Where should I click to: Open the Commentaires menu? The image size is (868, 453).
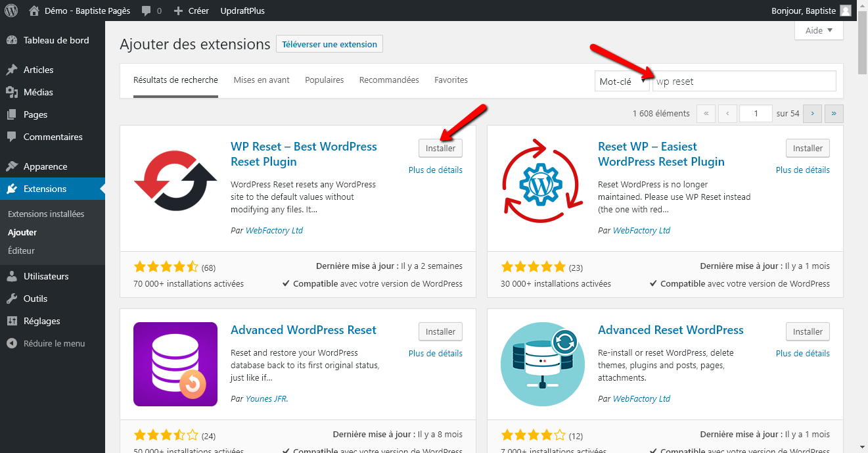(x=53, y=137)
